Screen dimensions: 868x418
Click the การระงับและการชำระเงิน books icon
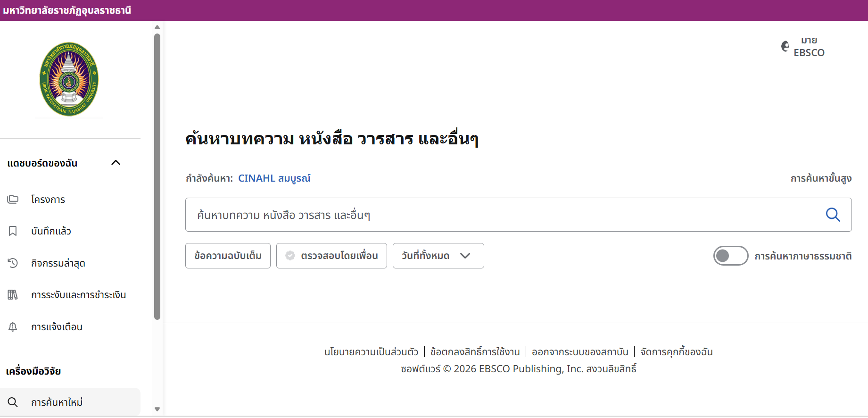click(13, 294)
